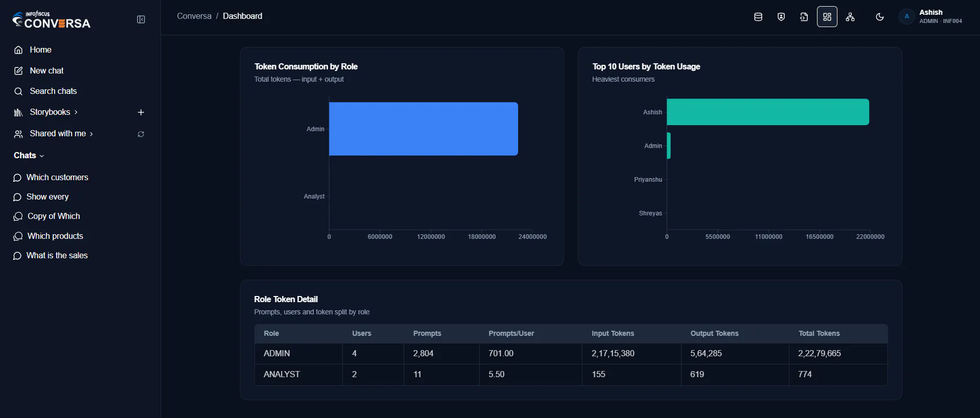Open chat 'What is the sales'
This screenshot has height=418, width=980.
tap(57, 255)
